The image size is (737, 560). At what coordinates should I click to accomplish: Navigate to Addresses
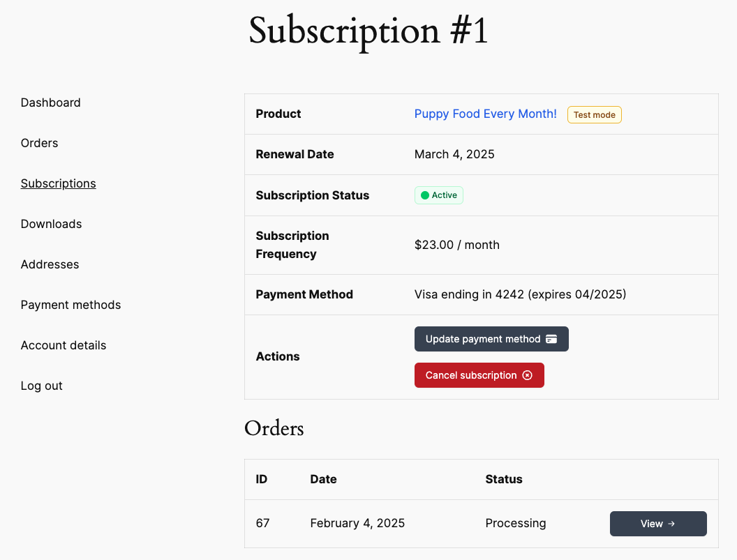click(50, 264)
